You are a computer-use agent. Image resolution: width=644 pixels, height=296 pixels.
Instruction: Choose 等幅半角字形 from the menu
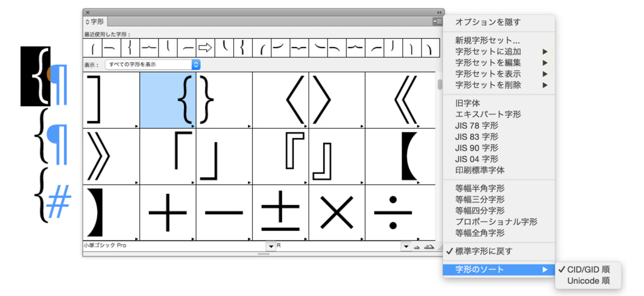coord(499,188)
